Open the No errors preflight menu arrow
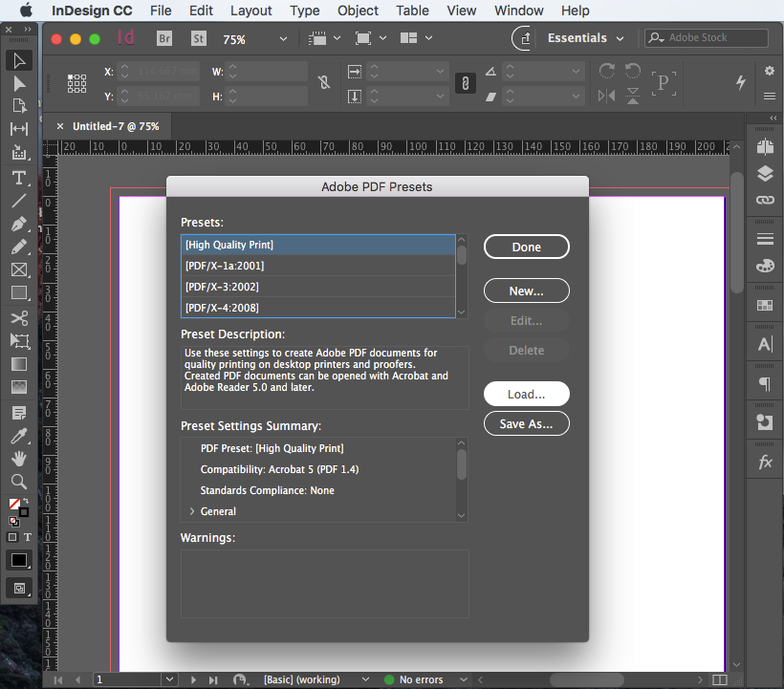Screen dimensions: 784x689 coord(464,679)
